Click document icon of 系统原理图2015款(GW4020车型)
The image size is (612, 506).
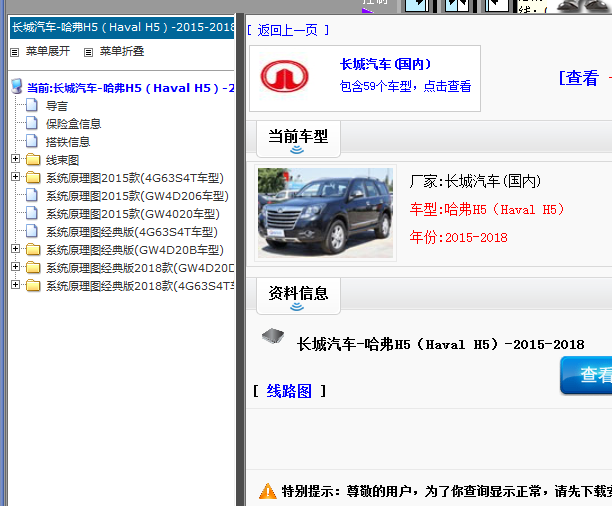pyautogui.click(x=32, y=213)
